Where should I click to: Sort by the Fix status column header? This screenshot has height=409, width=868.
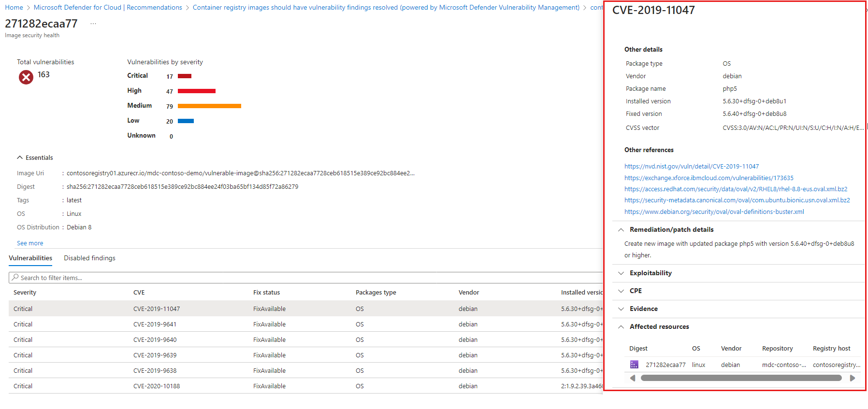coord(266,293)
